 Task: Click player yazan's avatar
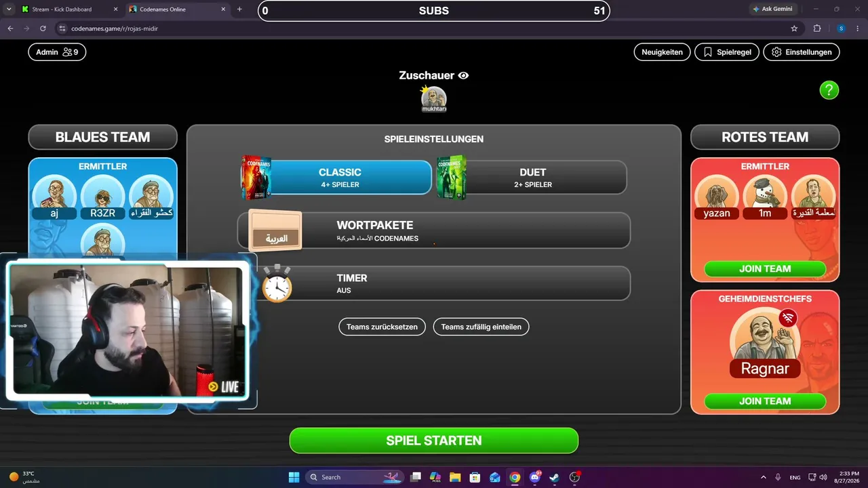tap(717, 197)
